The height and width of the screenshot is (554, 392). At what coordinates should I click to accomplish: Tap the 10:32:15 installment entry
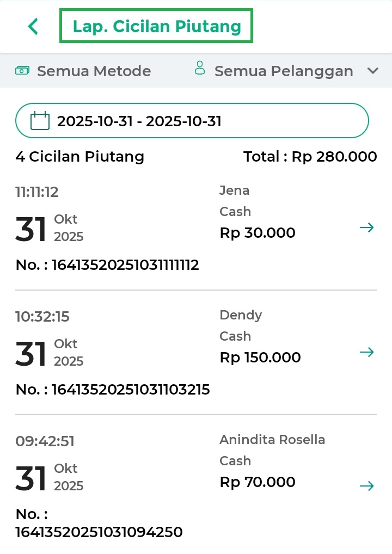[42, 317]
